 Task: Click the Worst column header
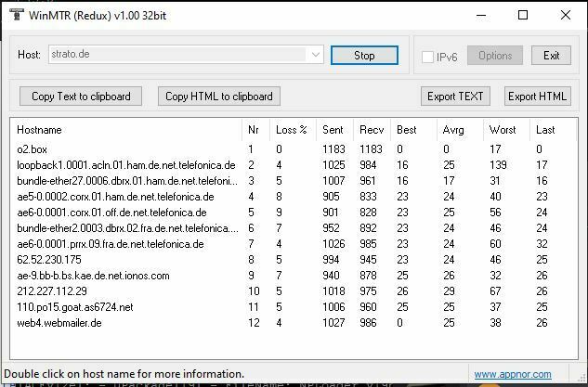(x=506, y=130)
